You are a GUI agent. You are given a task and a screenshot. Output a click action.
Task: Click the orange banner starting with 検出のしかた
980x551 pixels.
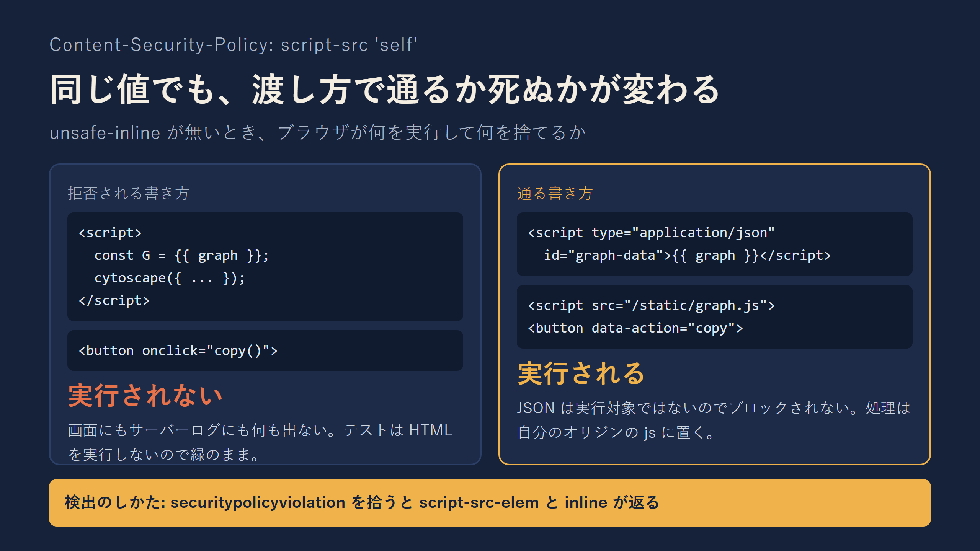tap(490, 503)
